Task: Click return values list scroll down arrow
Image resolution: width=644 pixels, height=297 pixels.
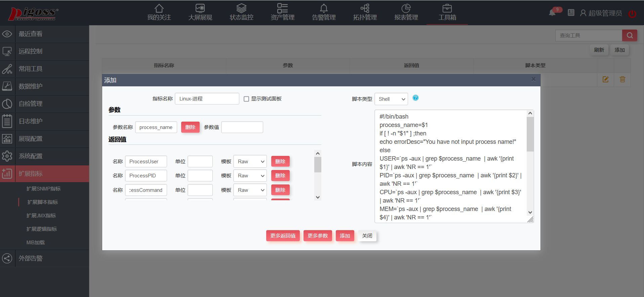Action: (x=318, y=197)
